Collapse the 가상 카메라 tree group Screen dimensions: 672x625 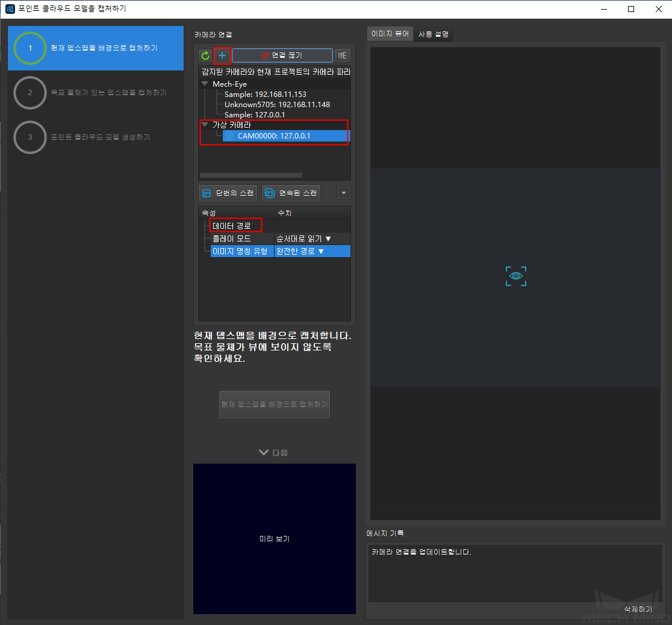click(205, 125)
